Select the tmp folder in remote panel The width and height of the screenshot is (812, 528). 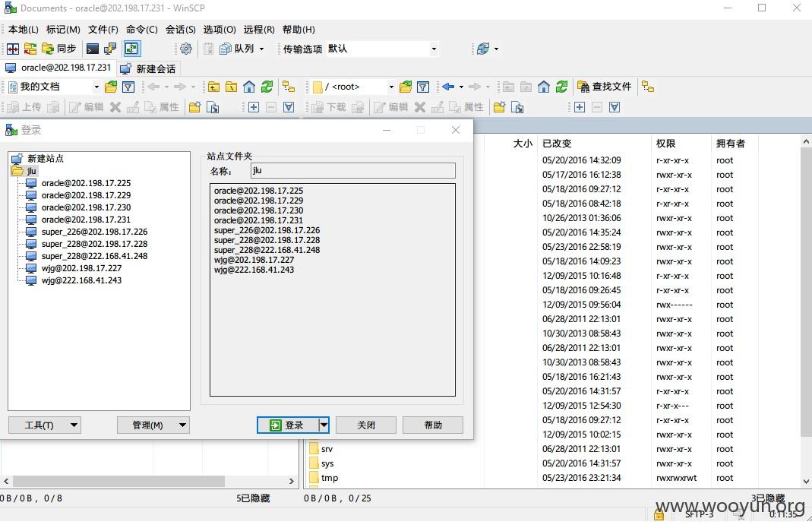pyautogui.click(x=330, y=478)
